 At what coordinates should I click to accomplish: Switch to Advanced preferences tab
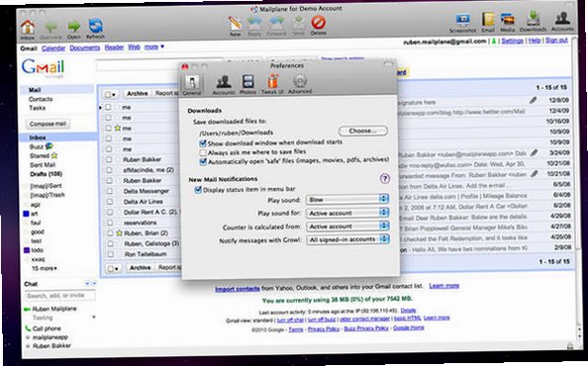(x=300, y=83)
